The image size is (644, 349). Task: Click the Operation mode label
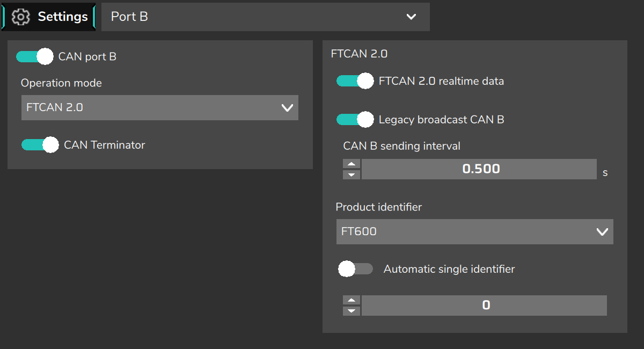tap(61, 83)
